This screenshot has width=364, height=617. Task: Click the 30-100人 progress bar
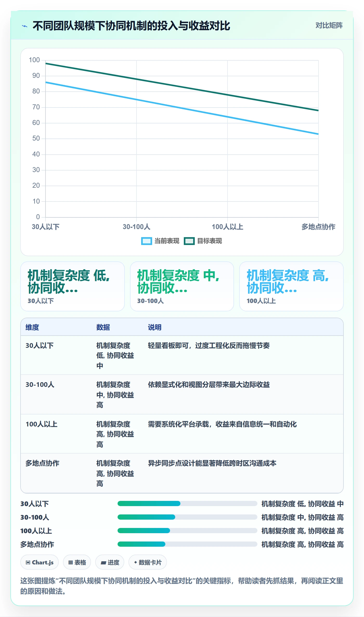187,517
